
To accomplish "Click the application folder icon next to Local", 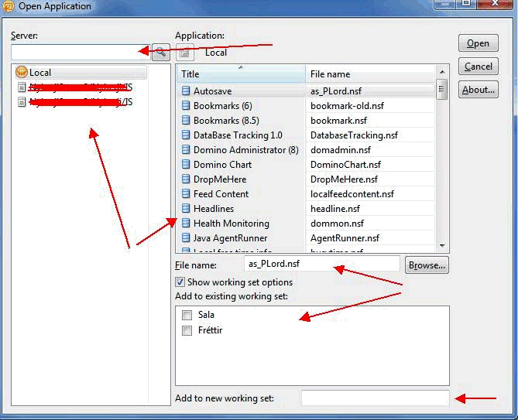I will coord(185,53).
